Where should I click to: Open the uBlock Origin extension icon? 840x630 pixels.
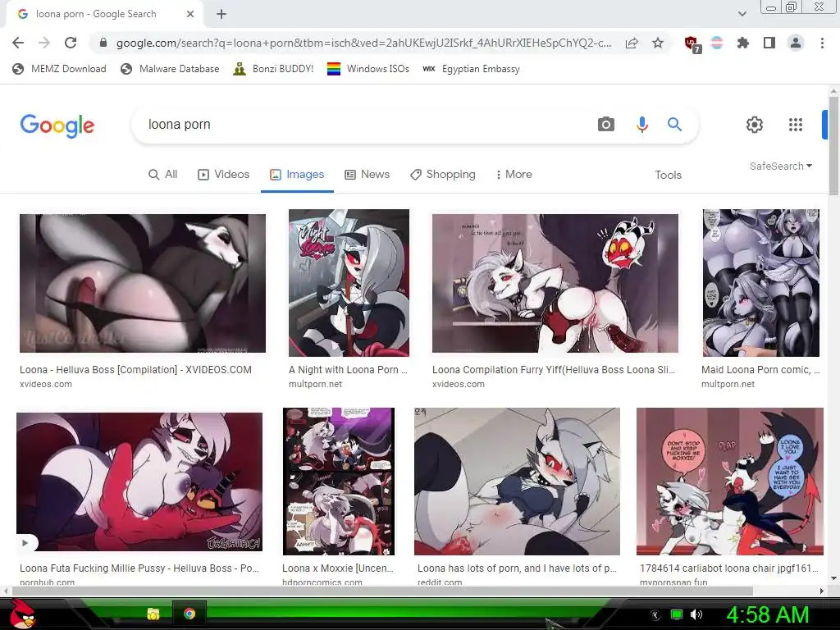point(692,43)
